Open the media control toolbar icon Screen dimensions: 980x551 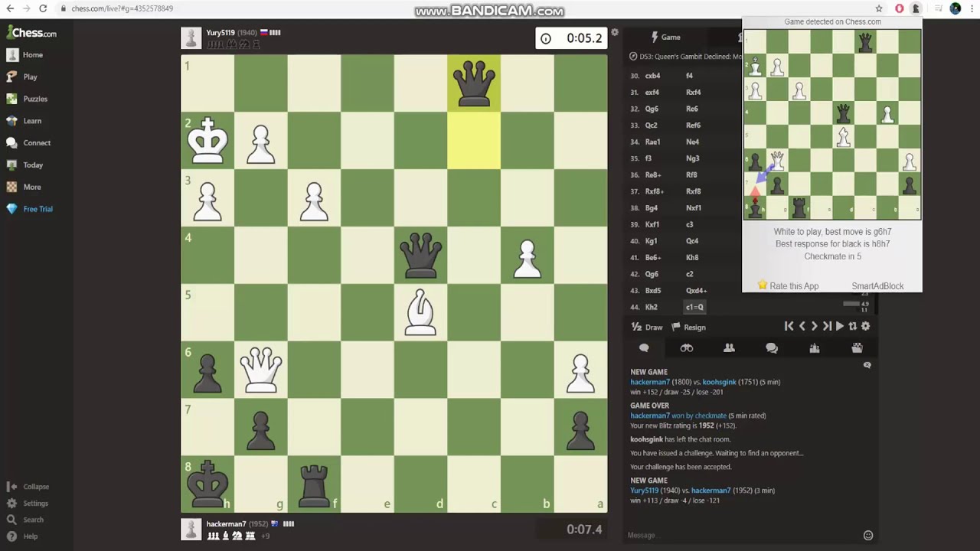938,8
